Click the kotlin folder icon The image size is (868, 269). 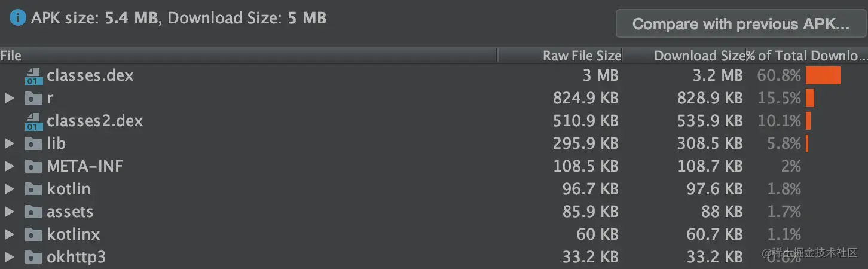pyautogui.click(x=33, y=189)
